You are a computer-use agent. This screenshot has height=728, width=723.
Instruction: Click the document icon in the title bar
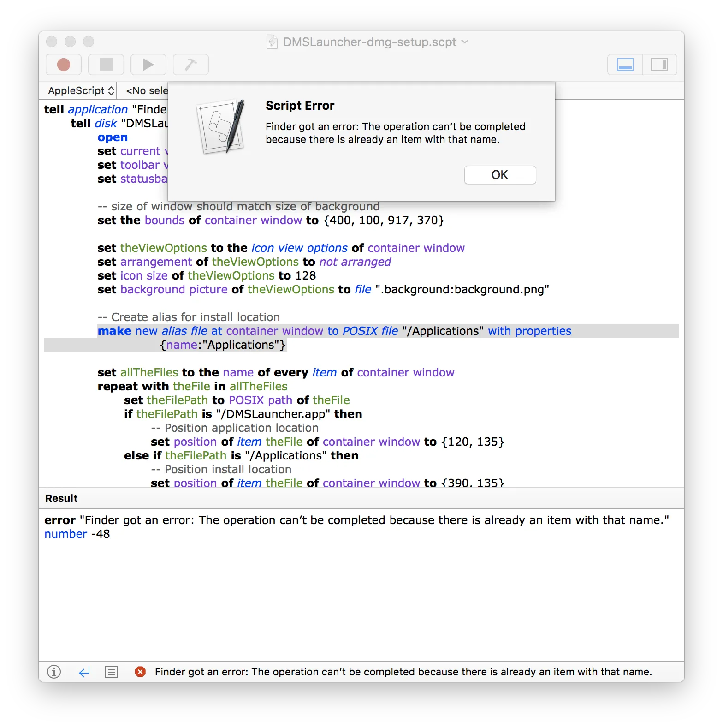click(272, 42)
